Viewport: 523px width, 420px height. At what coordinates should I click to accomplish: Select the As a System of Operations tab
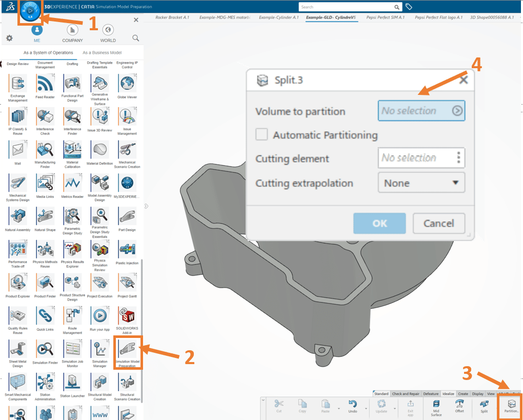48,53
